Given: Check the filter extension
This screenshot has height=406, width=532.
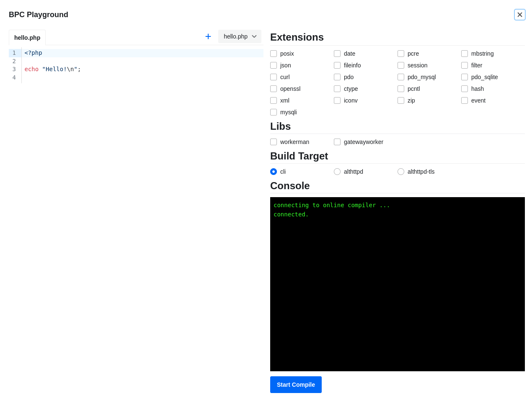Looking at the screenshot, I should [x=465, y=65].
